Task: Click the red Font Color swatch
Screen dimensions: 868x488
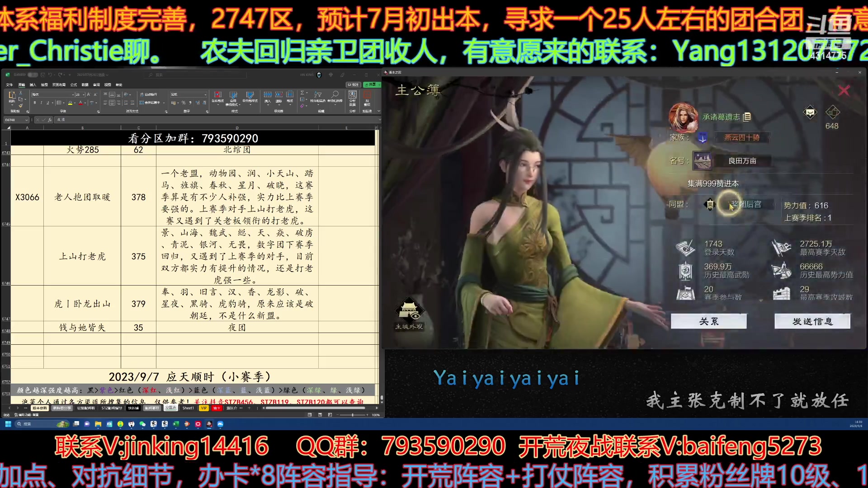Action: (x=80, y=103)
